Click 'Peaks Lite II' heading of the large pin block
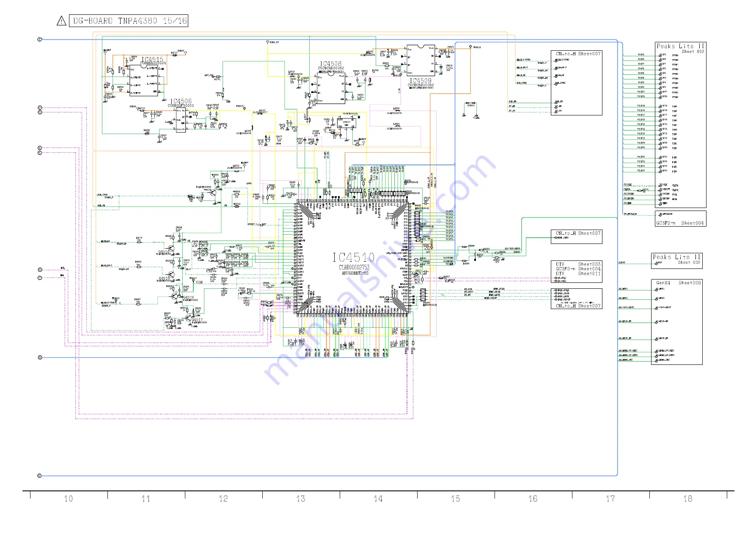The height and width of the screenshot is (534, 756). coord(680,46)
